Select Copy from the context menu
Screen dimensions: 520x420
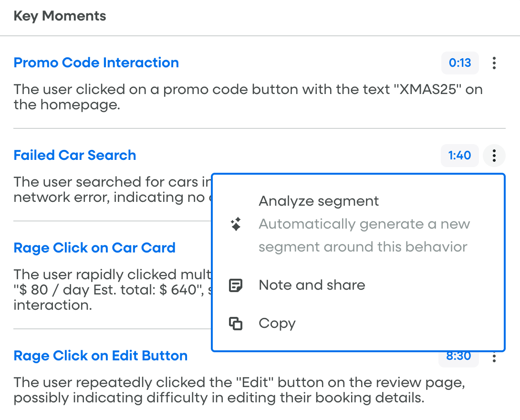277,324
